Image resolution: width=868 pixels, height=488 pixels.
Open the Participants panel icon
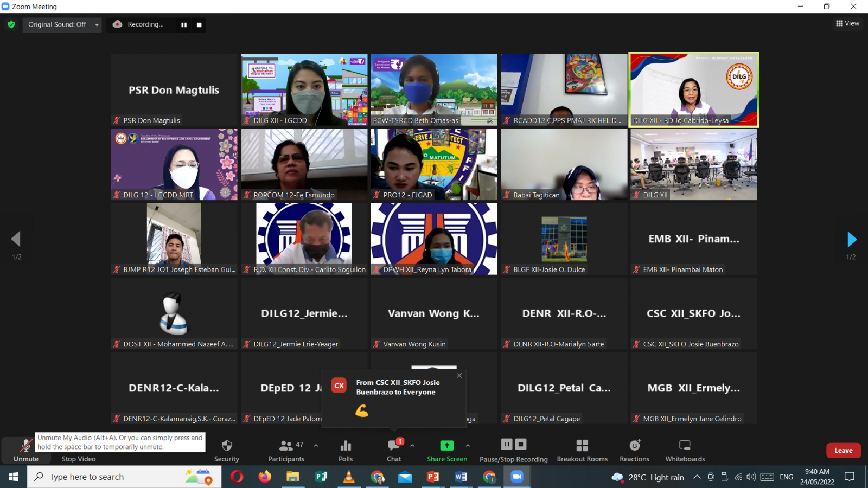286,446
